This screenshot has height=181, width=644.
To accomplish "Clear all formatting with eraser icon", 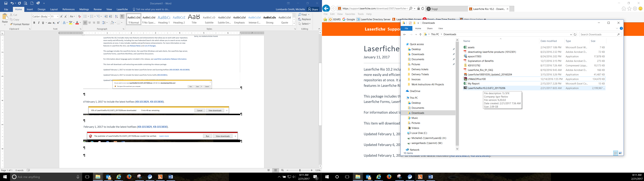I will [79, 16].
